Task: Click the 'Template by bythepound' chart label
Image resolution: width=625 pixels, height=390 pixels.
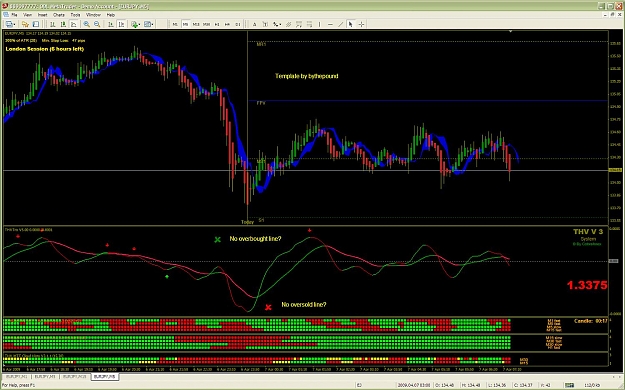Action: pyautogui.click(x=307, y=76)
